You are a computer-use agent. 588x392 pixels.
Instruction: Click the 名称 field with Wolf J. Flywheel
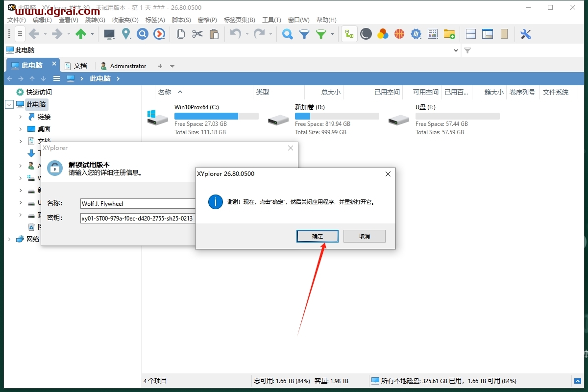coord(138,204)
